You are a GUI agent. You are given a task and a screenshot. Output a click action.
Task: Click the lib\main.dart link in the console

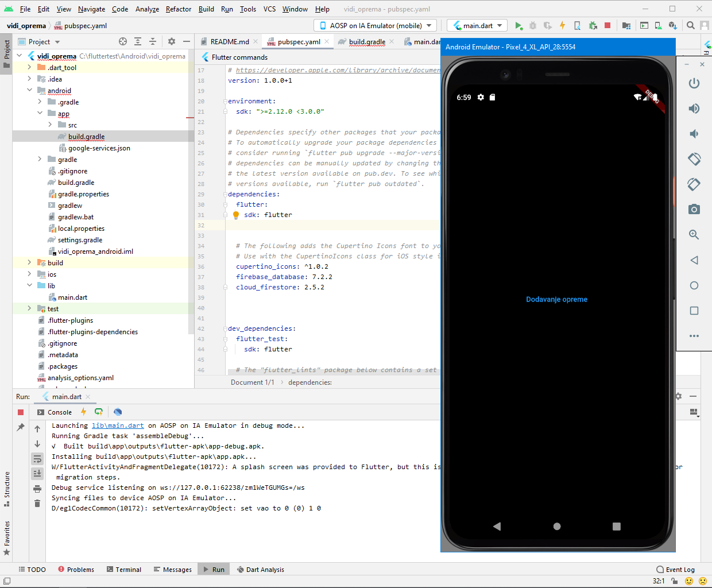click(x=118, y=425)
